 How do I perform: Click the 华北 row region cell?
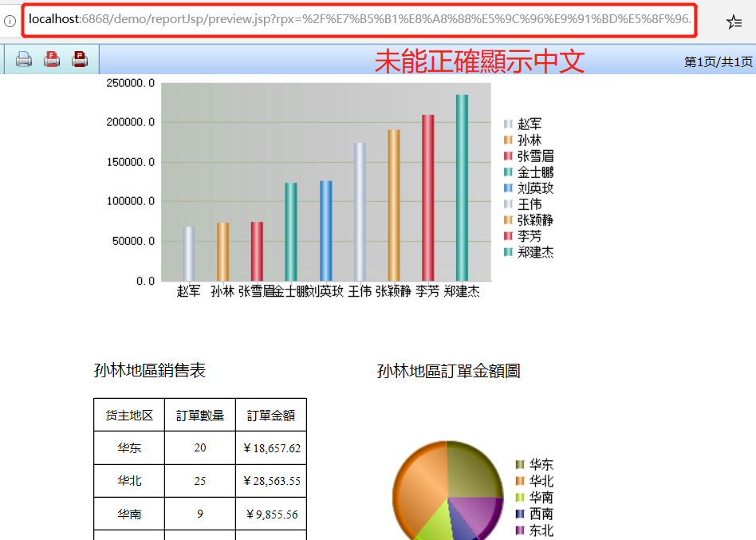tap(129, 481)
